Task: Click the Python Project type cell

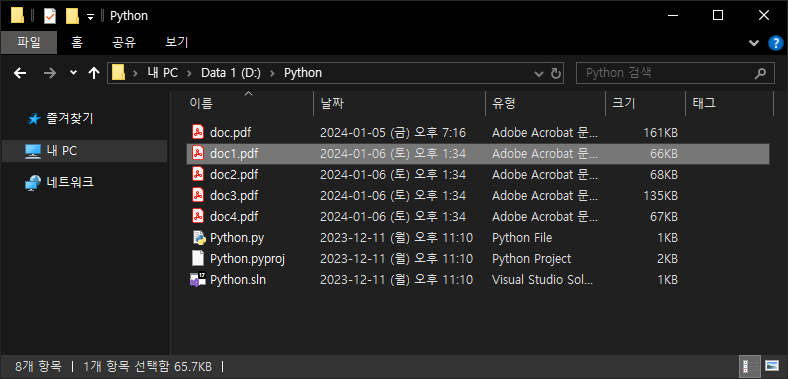Action: pyautogui.click(x=531, y=258)
